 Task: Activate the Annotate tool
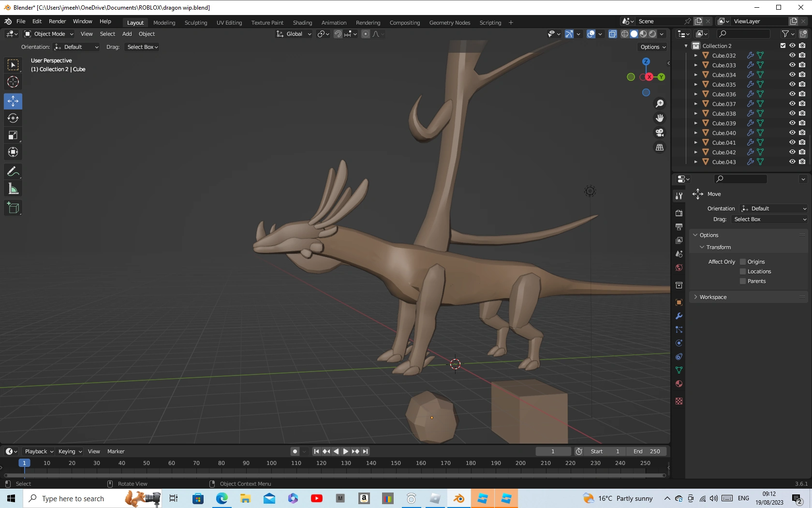[x=13, y=172]
